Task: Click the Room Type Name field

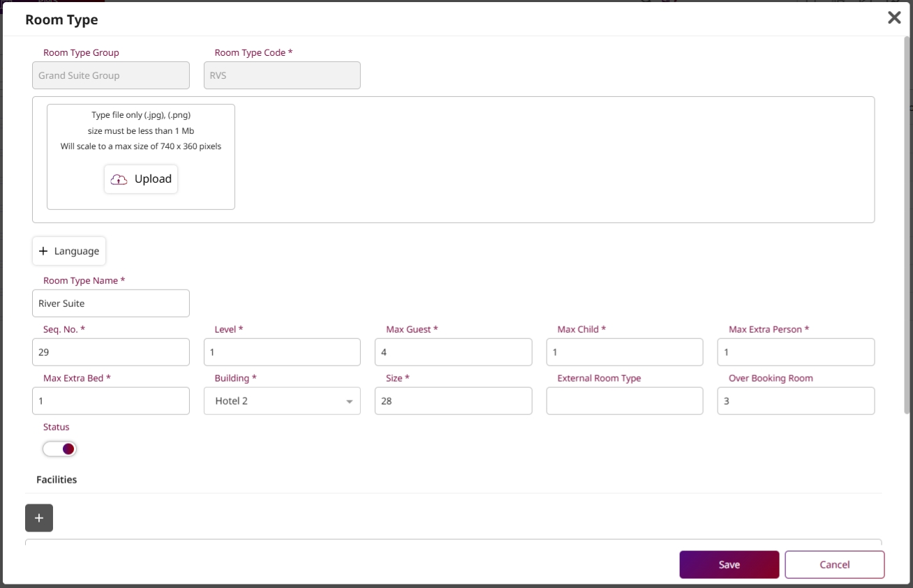Action: pos(111,303)
